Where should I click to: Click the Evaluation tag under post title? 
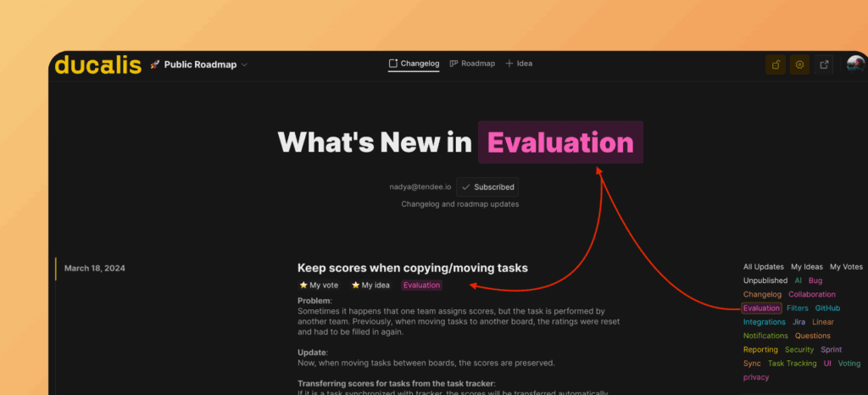(x=421, y=286)
